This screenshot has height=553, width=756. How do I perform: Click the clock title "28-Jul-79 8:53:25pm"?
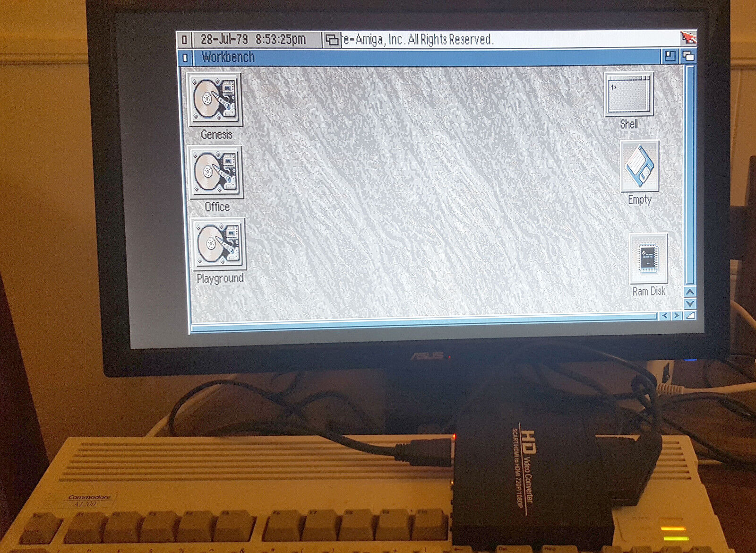(253, 39)
